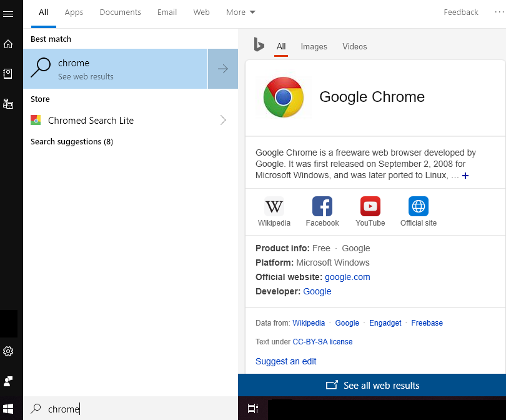
Task: Open the More dropdown filter
Action: click(x=241, y=12)
